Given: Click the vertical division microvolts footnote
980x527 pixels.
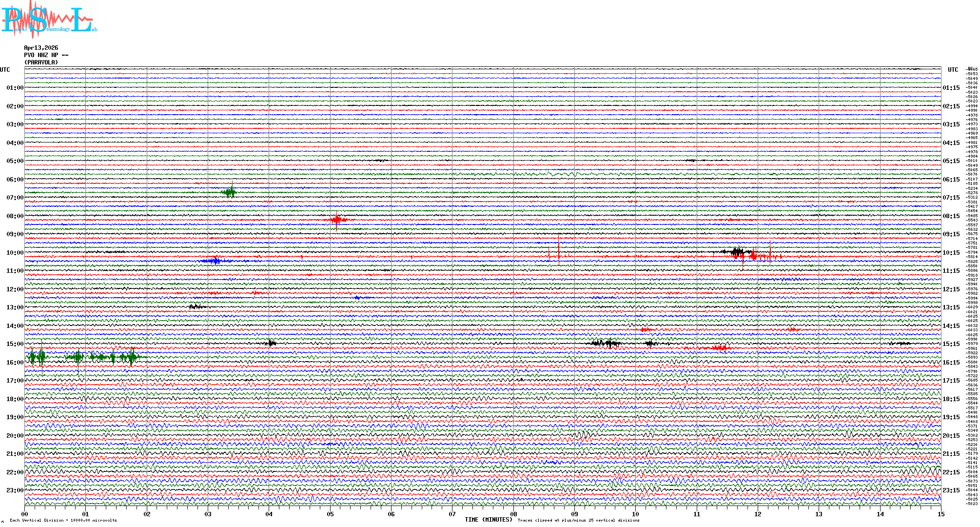Looking at the screenshot, I should point(63,520).
